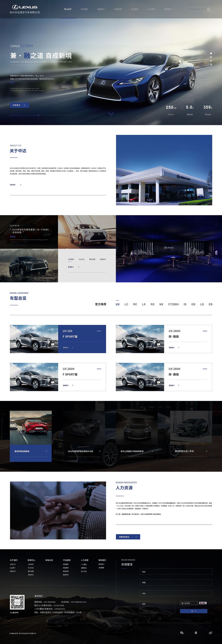Click the 输入验证码 captcha field
Viewport: 222px width, 644px height.
tap(189, 603)
